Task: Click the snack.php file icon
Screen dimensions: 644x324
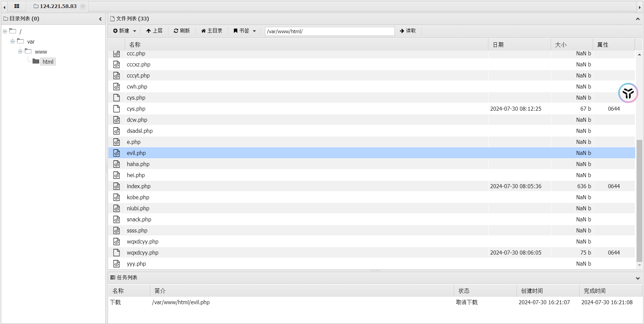Action: pos(116,219)
